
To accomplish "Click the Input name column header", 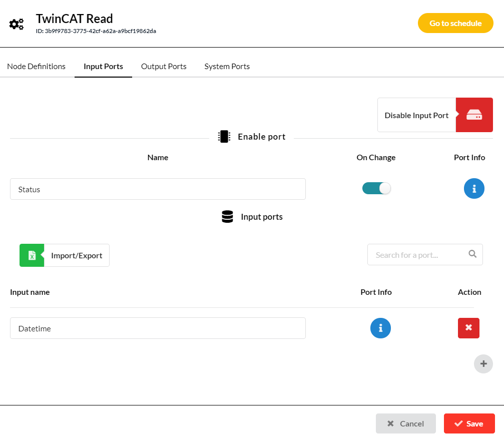I will tap(30, 292).
